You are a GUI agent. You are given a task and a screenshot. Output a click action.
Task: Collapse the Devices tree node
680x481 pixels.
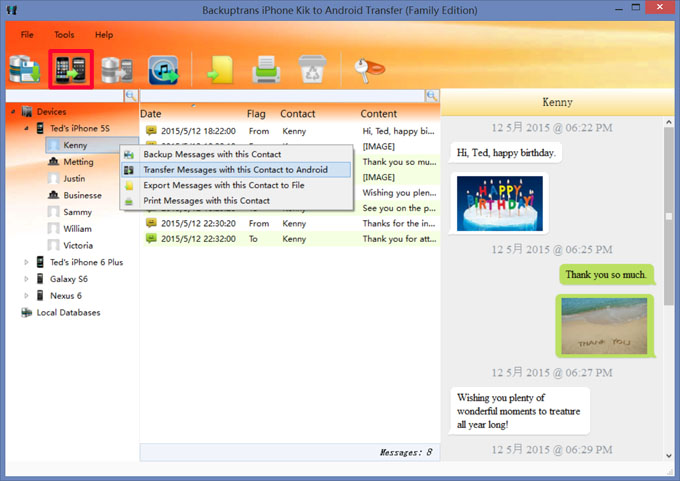13,111
